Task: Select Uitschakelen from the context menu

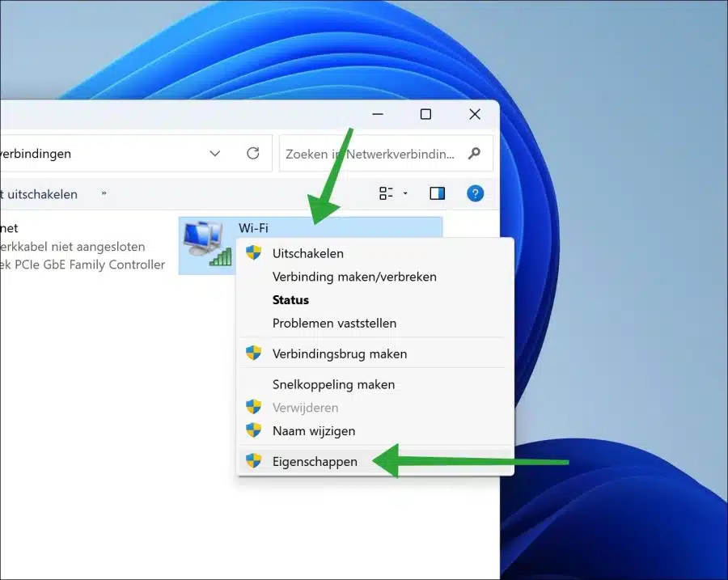Action: click(375, 253)
